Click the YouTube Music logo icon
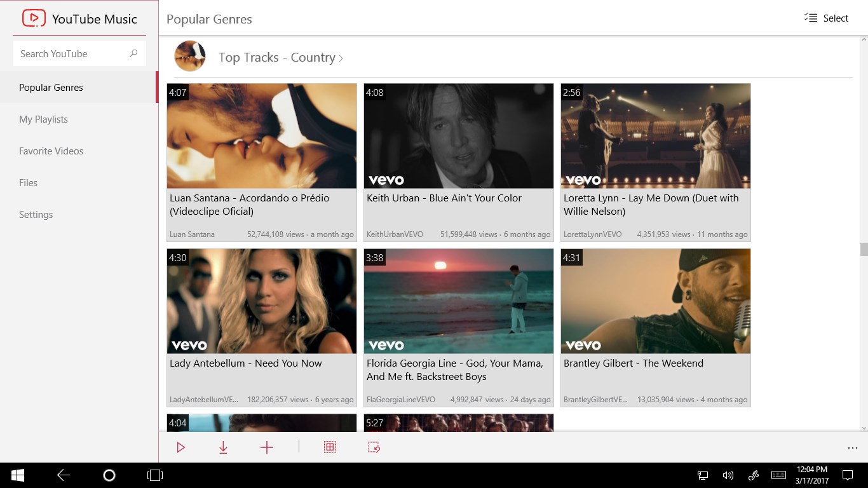The image size is (868, 488). [x=34, y=18]
